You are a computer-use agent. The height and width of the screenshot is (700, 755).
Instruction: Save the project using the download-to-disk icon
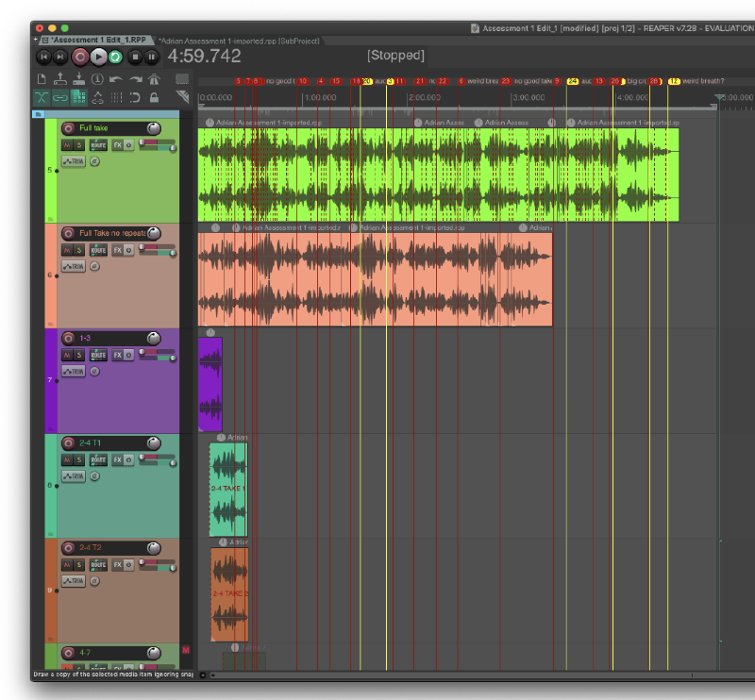click(79, 79)
